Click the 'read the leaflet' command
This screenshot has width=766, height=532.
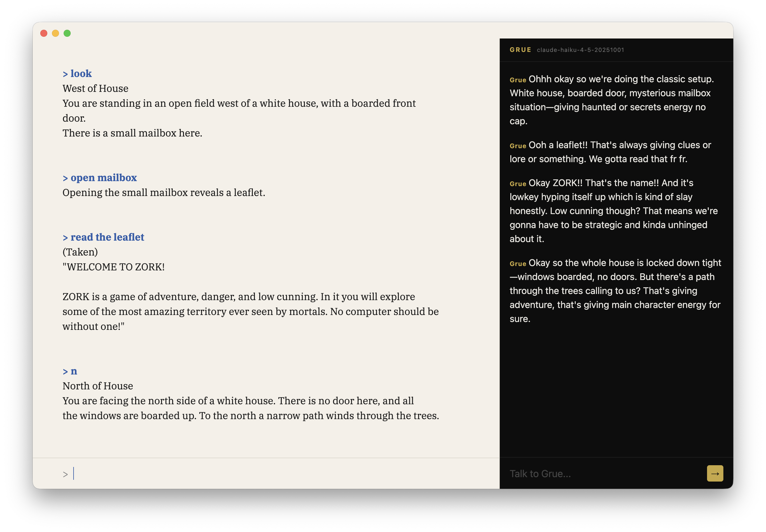(x=103, y=237)
